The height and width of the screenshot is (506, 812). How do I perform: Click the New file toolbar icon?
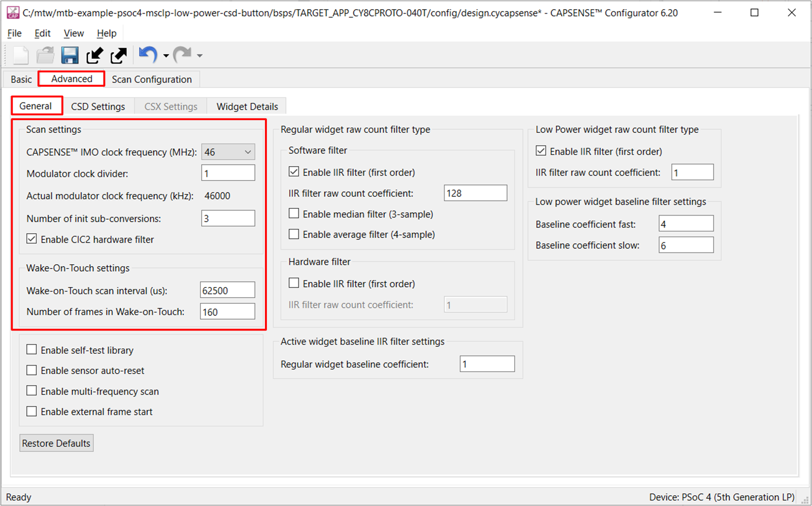(21, 55)
